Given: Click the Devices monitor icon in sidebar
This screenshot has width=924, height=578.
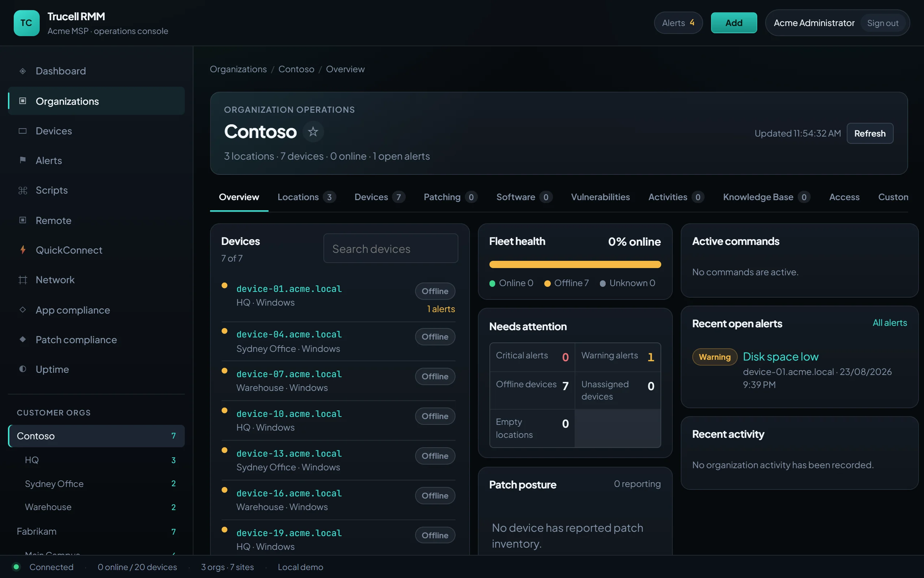Looking at the screenshot, I should pyautogui.click(x=22, y=131).
